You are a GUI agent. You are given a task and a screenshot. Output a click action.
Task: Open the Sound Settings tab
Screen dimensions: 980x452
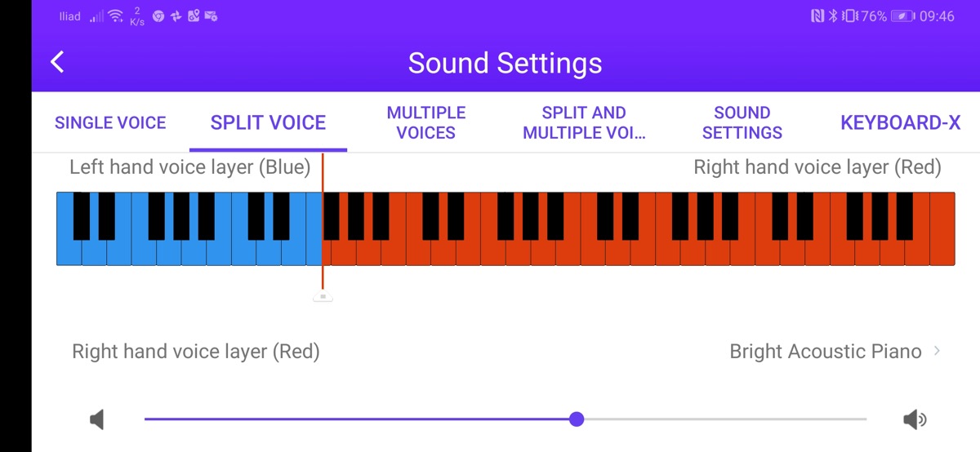[x=742, y=123]
